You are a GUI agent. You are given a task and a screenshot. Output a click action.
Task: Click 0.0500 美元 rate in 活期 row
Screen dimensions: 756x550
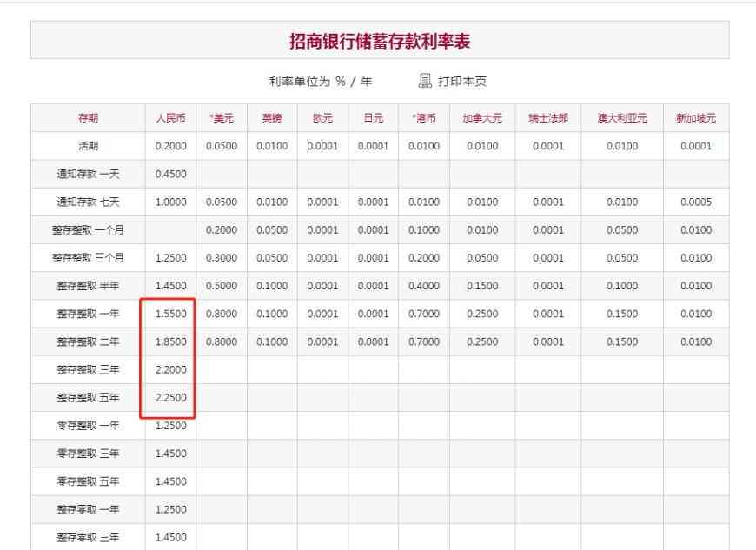(x=222, y=146)
